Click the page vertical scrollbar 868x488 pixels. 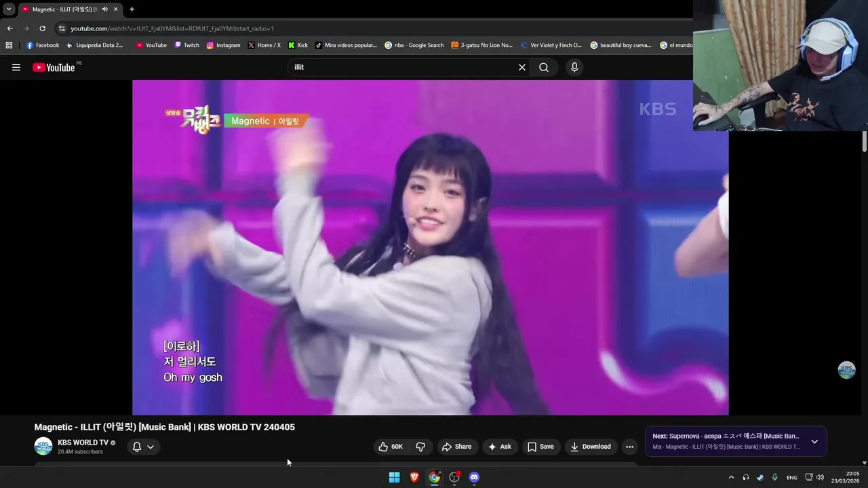865,141
